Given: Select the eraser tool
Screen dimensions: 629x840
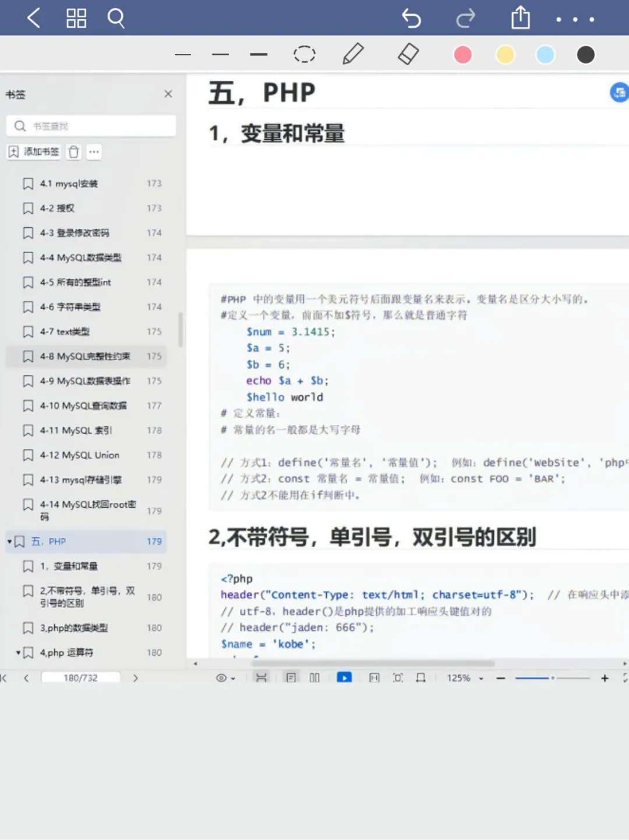Looking at the screenshot, I should pos(408,54).
